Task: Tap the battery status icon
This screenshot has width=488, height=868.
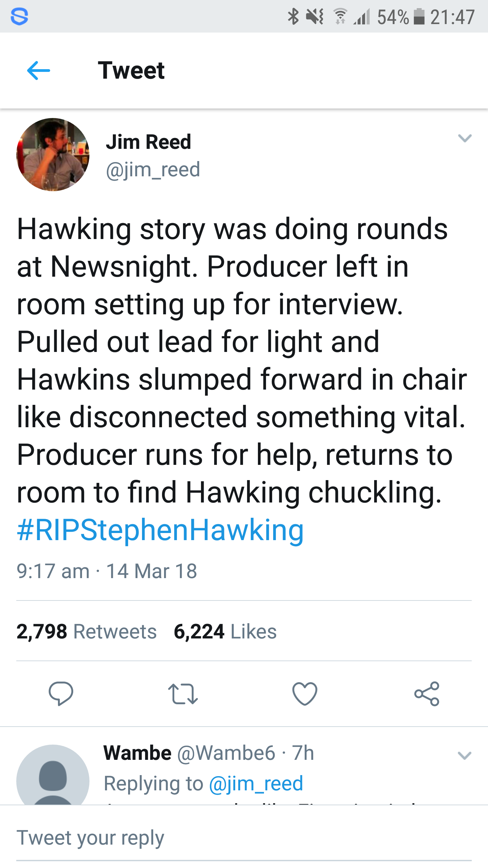Action: (x=419, y=17)
